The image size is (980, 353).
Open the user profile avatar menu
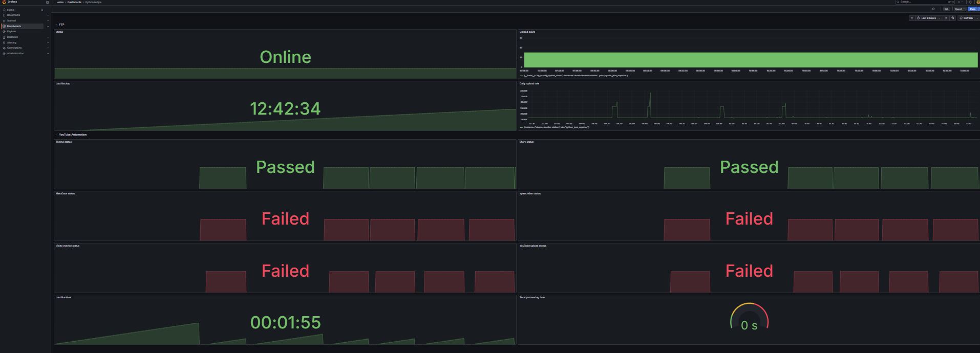coord(977,2)
